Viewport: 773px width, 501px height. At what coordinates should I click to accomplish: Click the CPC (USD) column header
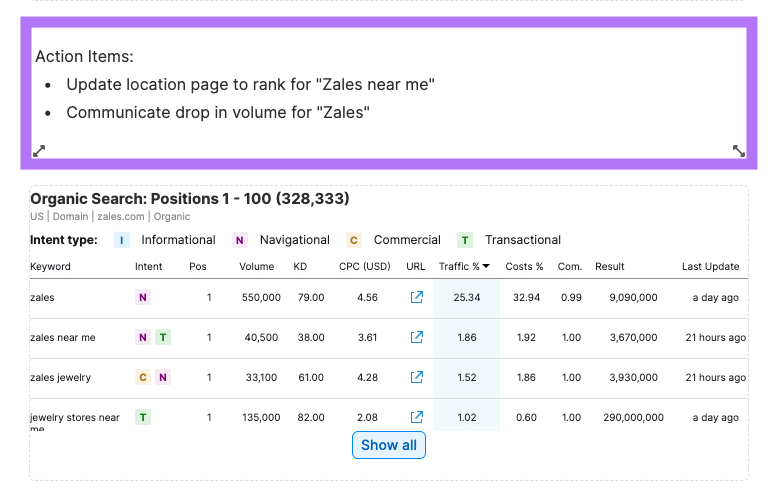point(364,266)
